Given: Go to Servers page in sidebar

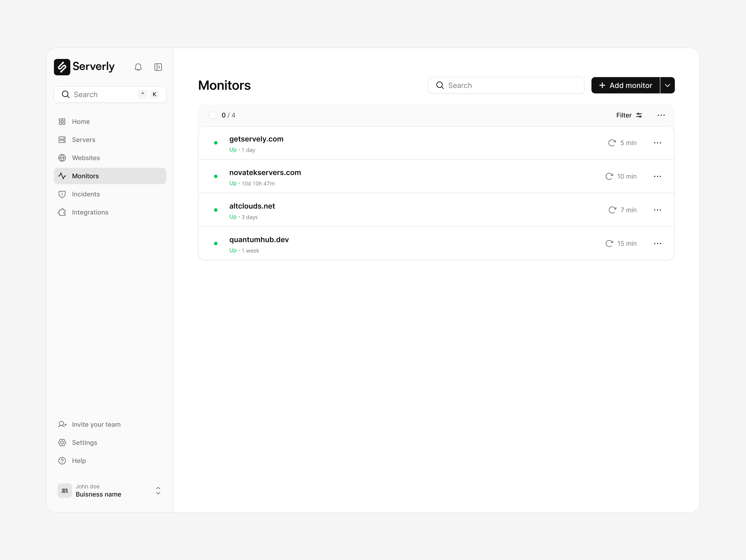Looking at the screenshot, I should pos(83,140).
